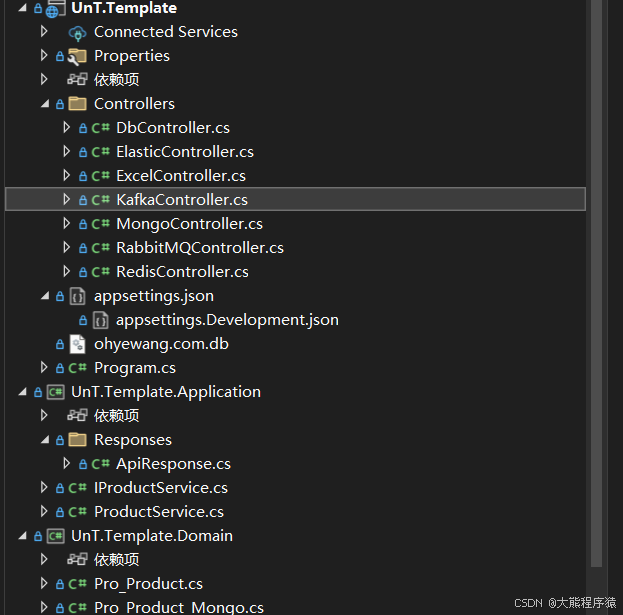Collapse the Controllers folder
This screenshot has height=615, width=623.
[x=45, y=104]
